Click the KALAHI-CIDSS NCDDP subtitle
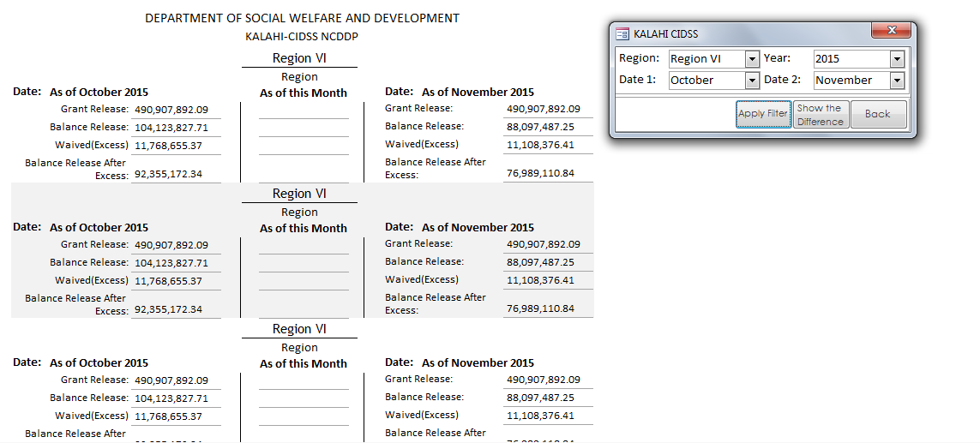Screen dimensions: 980x443 tap(302, 37)
